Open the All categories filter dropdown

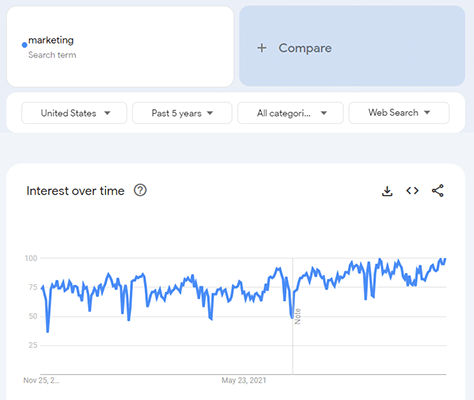coord(290,113)
